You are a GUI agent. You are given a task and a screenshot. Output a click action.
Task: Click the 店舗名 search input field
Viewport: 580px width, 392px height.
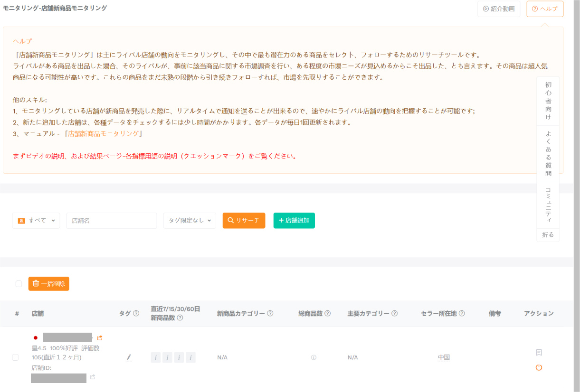(x=112, y=221)
